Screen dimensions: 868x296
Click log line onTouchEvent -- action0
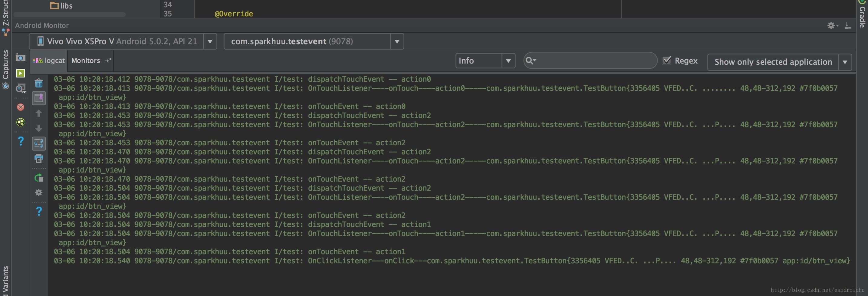[x=229, y=107]
